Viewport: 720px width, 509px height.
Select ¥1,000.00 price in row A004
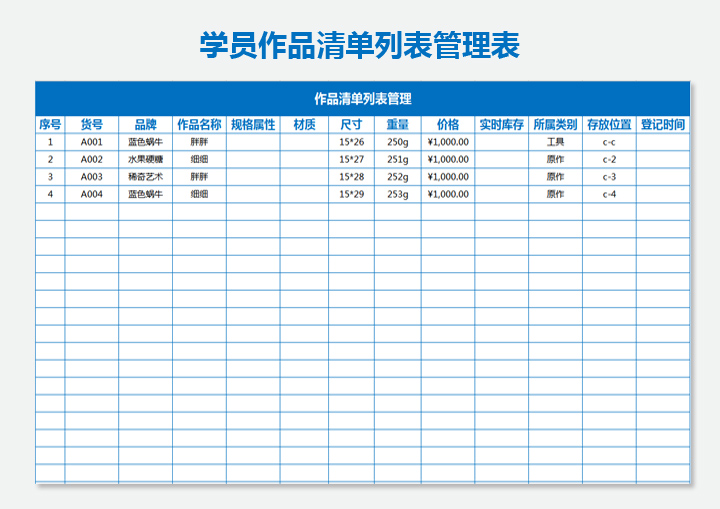[x=448, y=194]
